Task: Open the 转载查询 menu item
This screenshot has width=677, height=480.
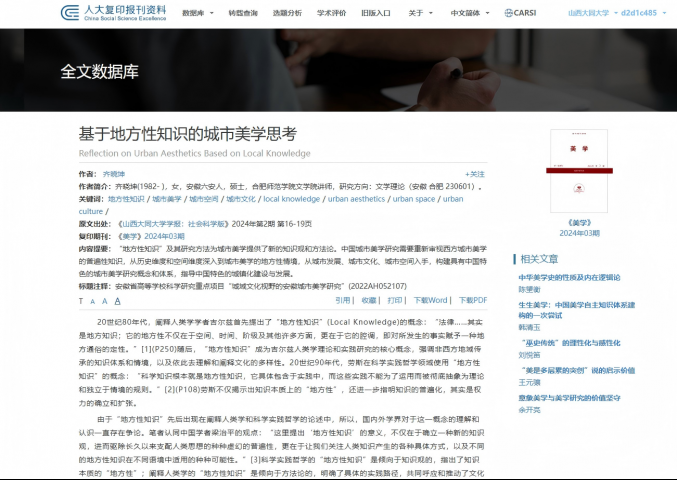Action: point(242,14)
